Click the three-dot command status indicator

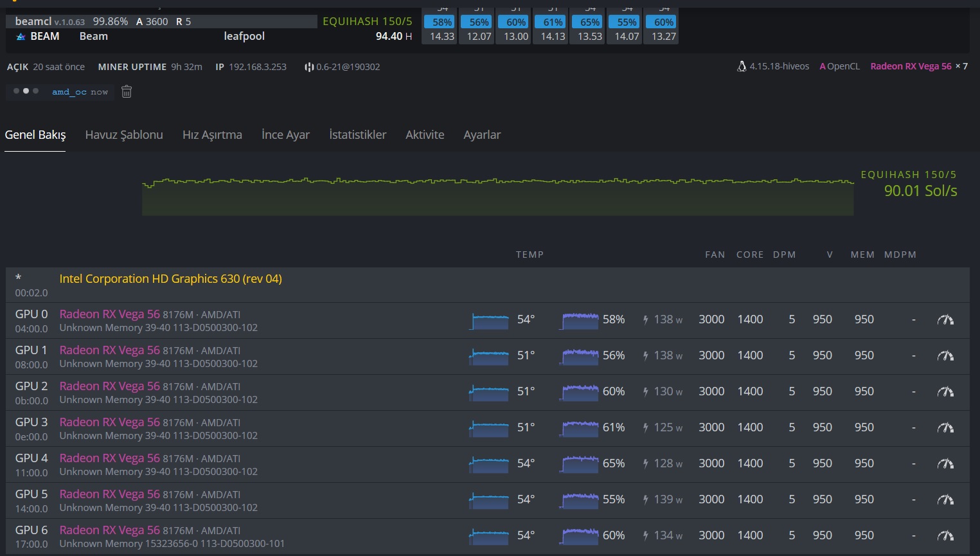pos(26,91)
